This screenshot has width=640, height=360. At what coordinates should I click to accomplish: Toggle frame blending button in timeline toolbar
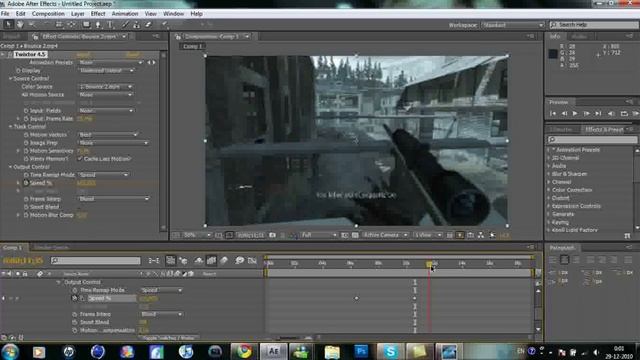(x=211, y=260)
